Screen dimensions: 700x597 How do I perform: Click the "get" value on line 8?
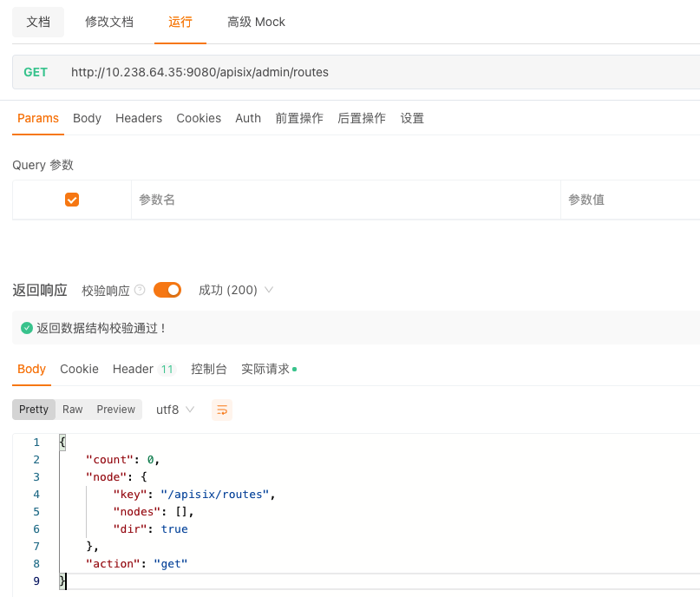pyautogui.click(x=171, y=563)
